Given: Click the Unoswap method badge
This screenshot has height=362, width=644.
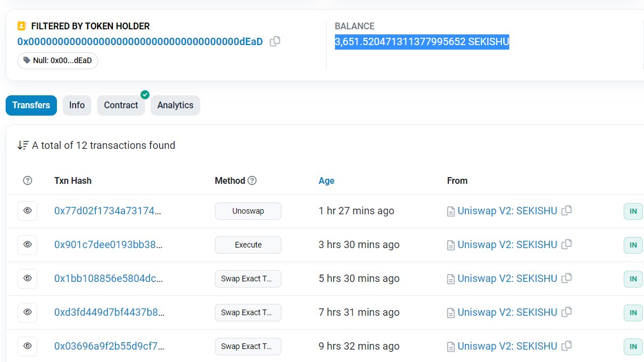Looking at the screenshot, I should click(248, 211).
